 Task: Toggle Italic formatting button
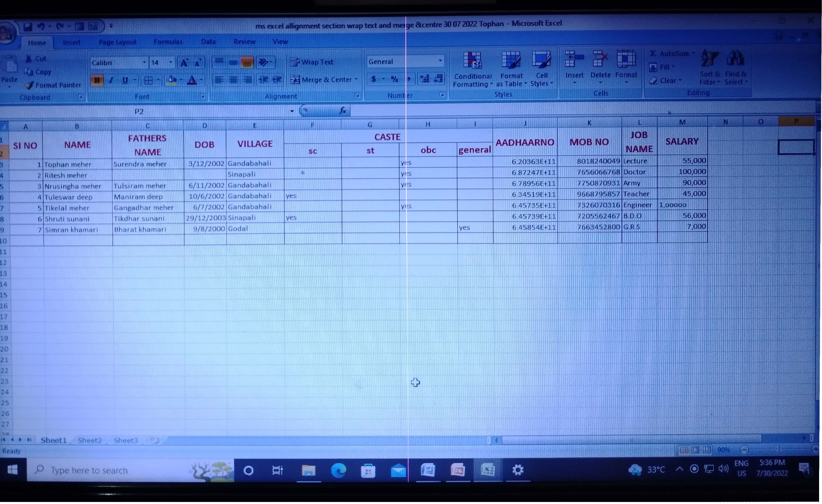click(x=111, y=80)
